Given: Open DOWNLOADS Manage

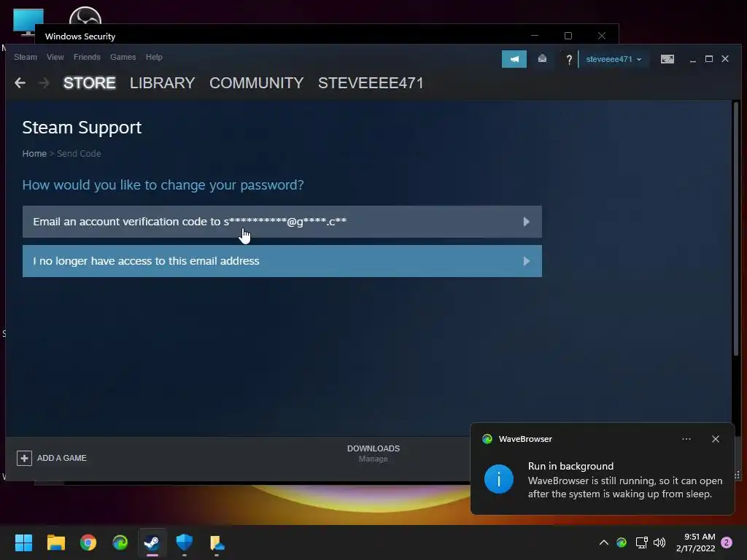Looking at the screenshot, I should [373, 454].
